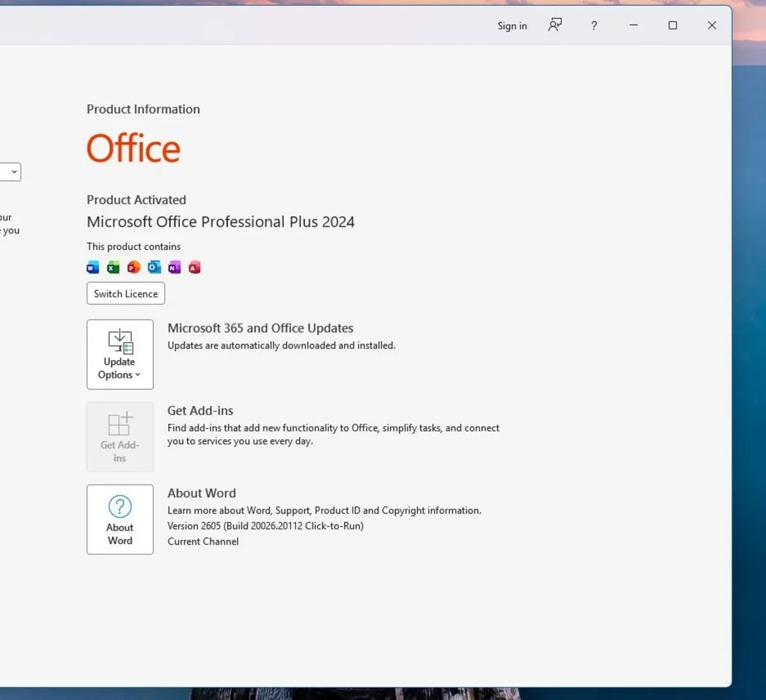Open Help via the question mark icon
The height and width of the screenshot is (700, 766).
coord(594,26)
